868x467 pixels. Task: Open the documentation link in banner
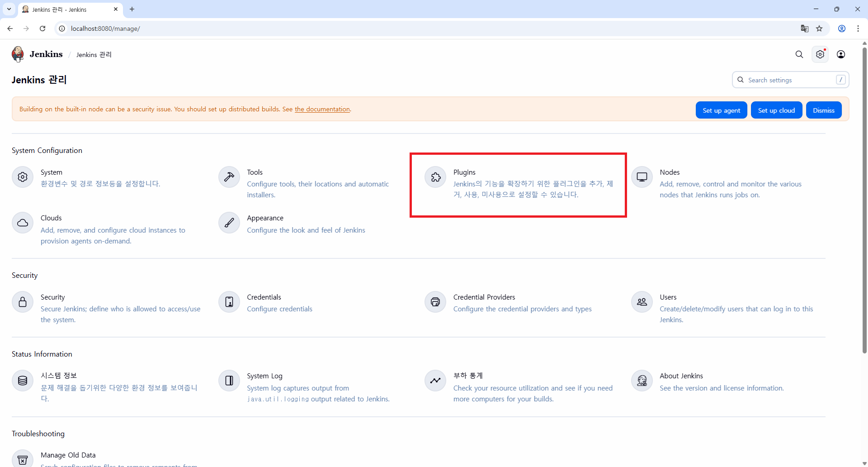(x=322, y=109)
